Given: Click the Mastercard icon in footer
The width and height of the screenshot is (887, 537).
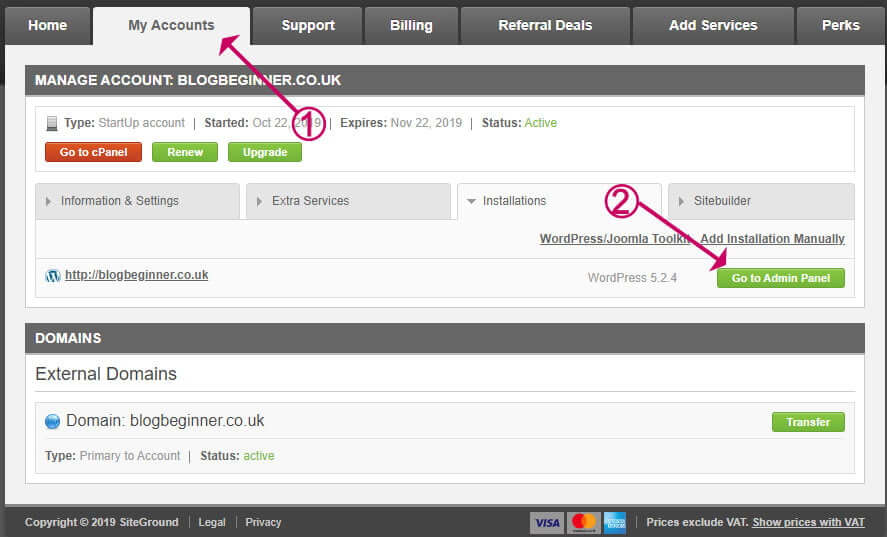Looking at the screenshot, I should (x=583, y=522).
